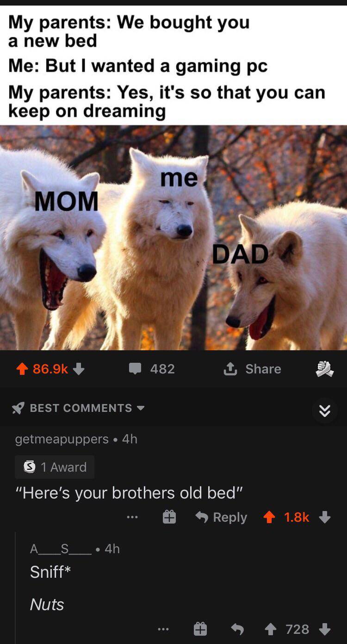This screenshot has width=347, height=644.
Task: Upvote the comment with 1.8k votes
Action: 269,517
